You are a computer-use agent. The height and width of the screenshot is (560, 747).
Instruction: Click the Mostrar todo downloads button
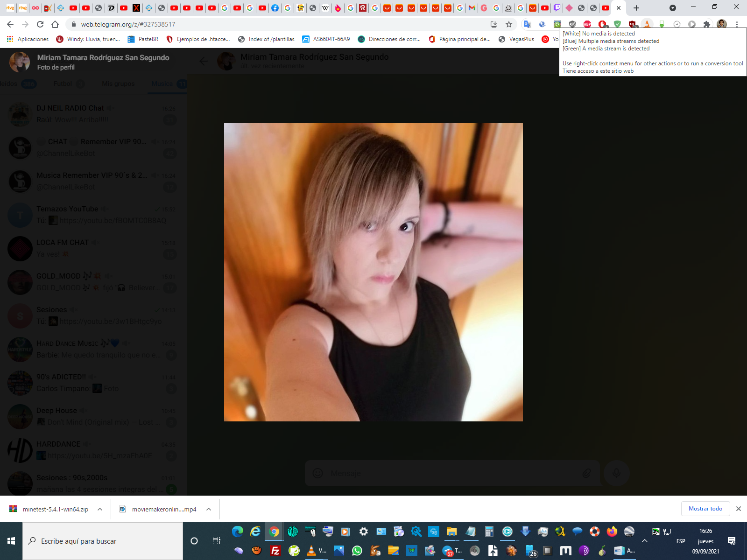coord(705,509)
